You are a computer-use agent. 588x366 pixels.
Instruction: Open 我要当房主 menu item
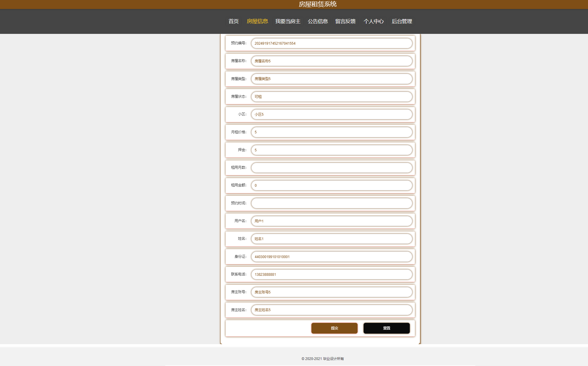(288, 21)
